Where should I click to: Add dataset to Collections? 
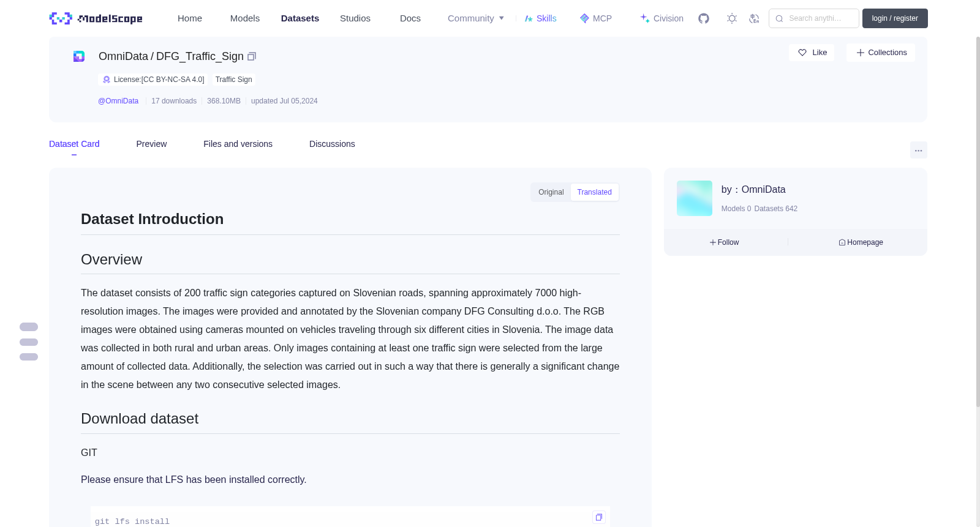click(881, 53)
